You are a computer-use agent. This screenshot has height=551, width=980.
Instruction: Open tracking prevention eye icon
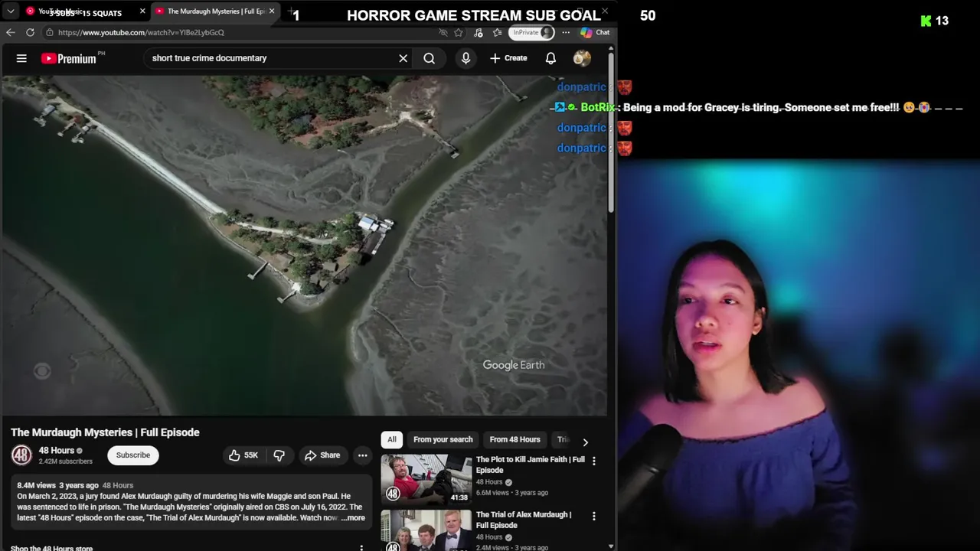pyautogui.click(x=443, y=32)
